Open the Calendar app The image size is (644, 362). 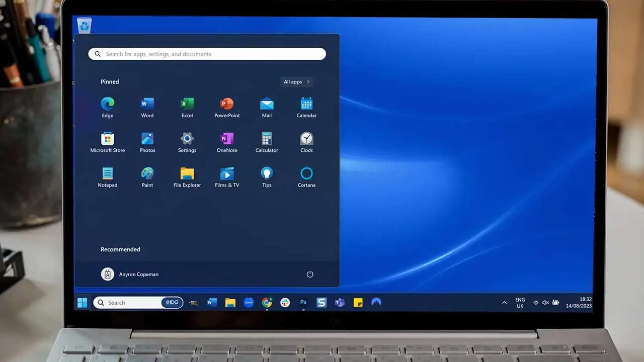click(x=306, y=108)
